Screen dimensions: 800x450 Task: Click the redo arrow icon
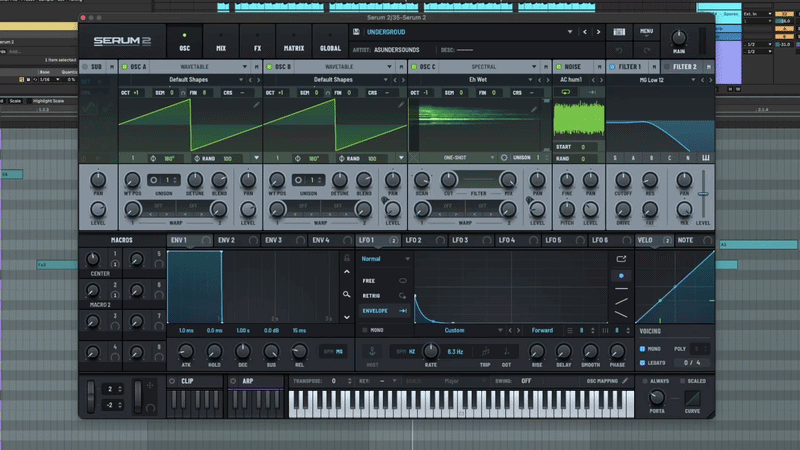pos(646,50)
